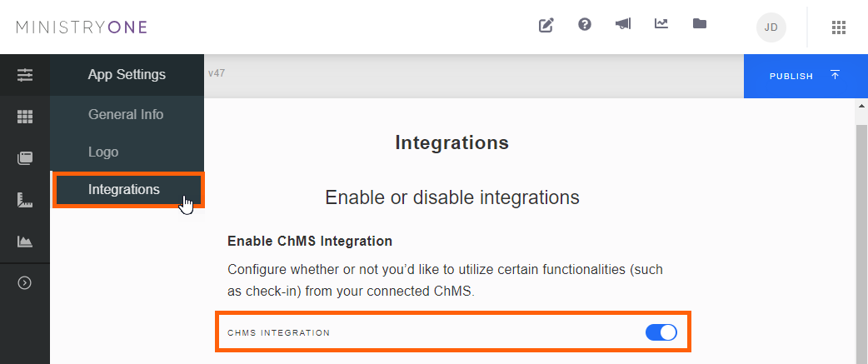
Task: Open the folder icon in header
Action: click(700, 24)
